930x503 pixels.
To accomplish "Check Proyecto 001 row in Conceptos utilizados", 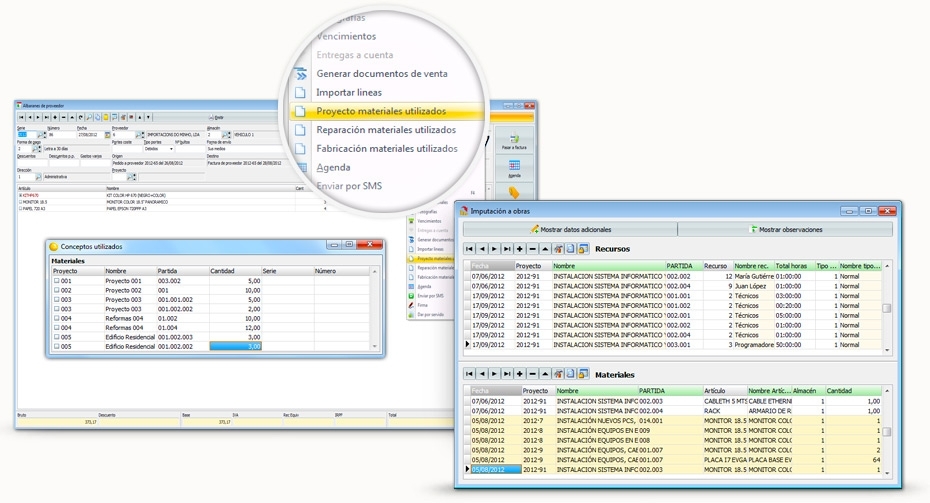I will point(57,281).
